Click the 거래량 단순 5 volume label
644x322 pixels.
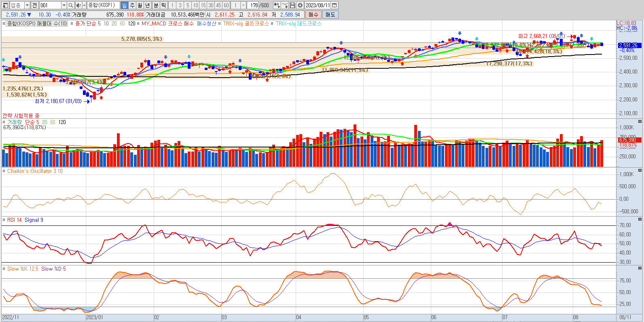23,122
